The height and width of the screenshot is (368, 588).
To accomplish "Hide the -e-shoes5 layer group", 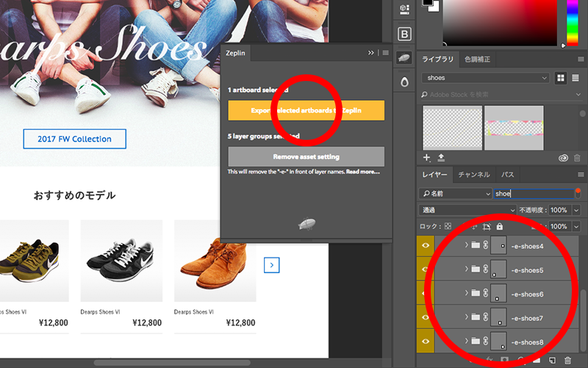I will (x=426, y=270).
